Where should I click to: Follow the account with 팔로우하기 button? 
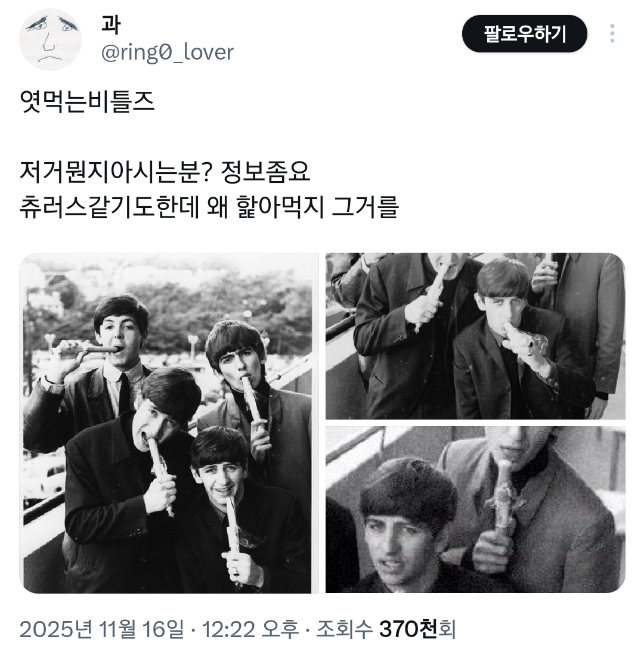point(525,34)
